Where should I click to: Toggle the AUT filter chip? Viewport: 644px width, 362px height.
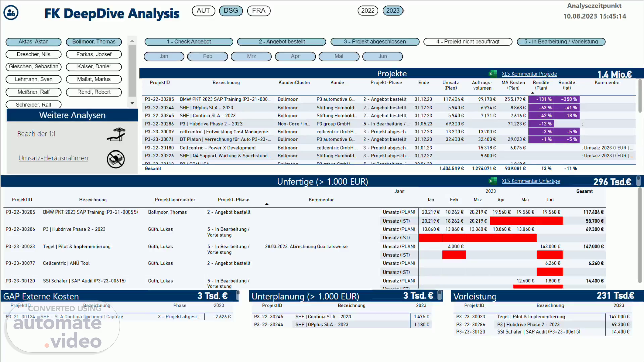coord(203,11)
